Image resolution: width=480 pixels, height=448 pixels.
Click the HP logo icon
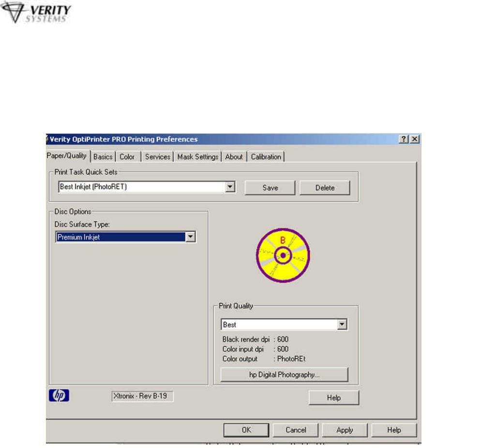[59, 395]
